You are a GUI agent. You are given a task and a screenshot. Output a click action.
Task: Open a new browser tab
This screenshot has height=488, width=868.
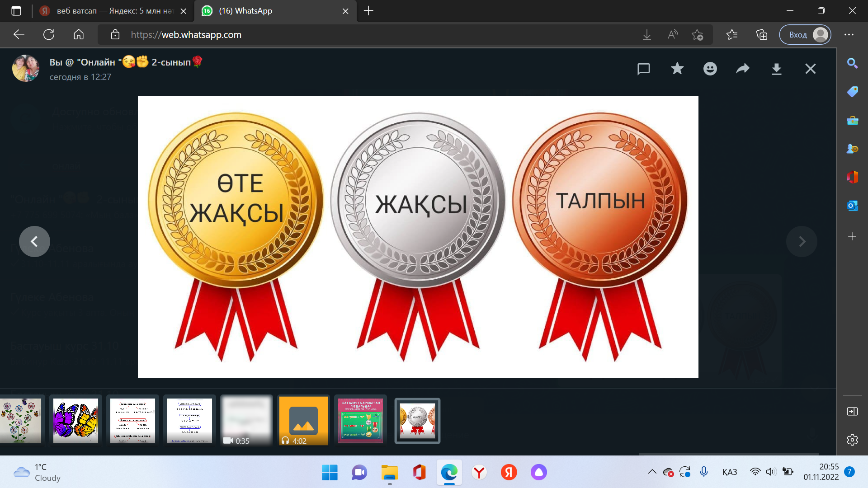coord(368,11)
